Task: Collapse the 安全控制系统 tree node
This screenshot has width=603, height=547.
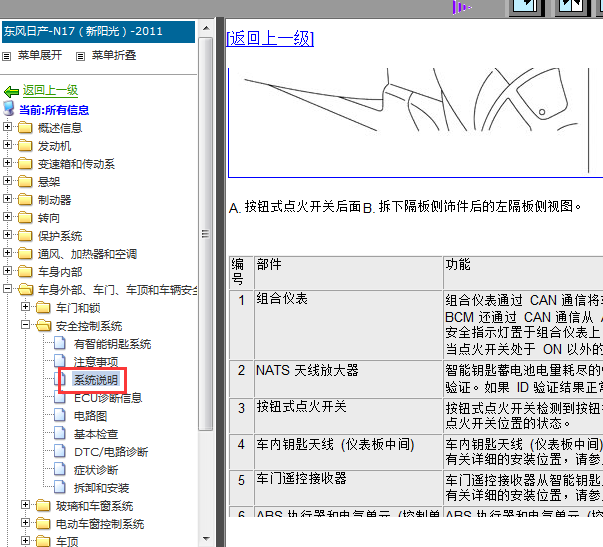Action: tap(25, 325)
